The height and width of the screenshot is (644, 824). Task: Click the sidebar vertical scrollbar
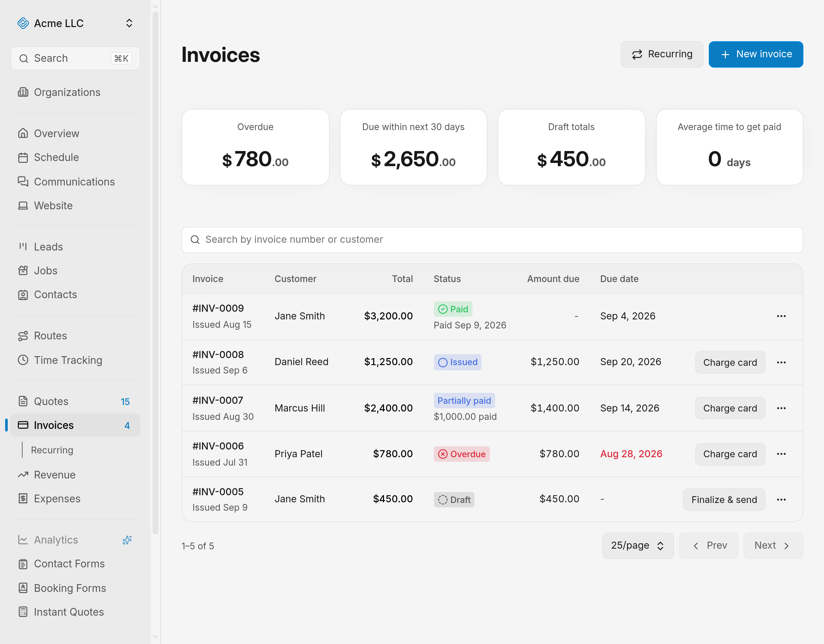click(x=155, y=272)
